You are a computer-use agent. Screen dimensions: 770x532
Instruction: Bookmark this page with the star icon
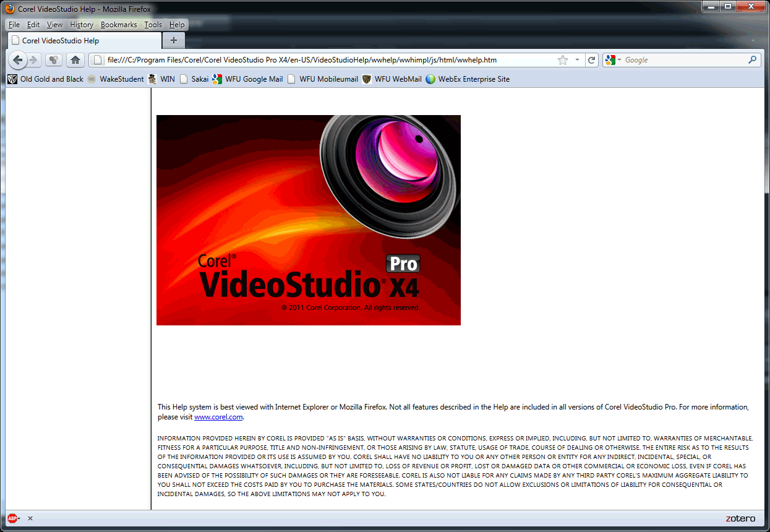click(x=563, y=60)
